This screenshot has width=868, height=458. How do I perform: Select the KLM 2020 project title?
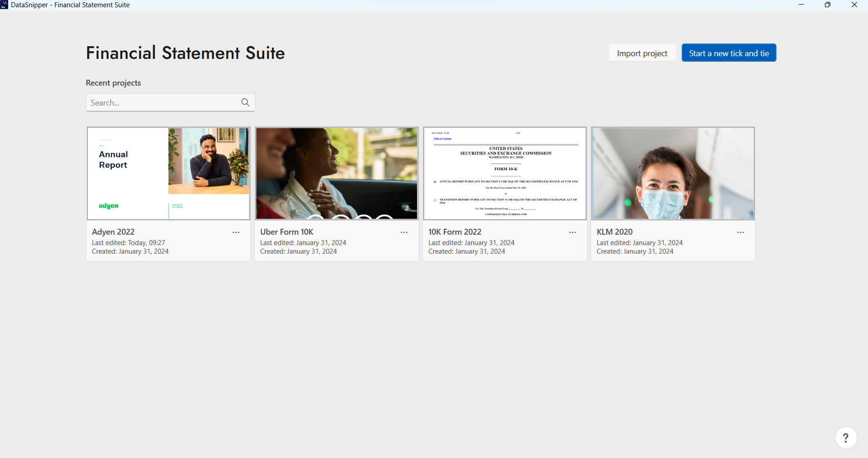click(x=614, y=232)
